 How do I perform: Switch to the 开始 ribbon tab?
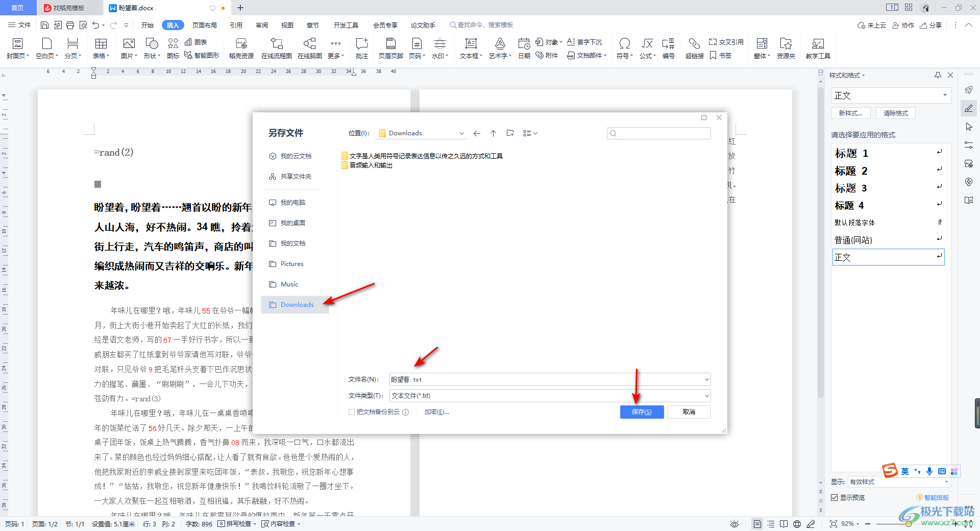(148, 25)
